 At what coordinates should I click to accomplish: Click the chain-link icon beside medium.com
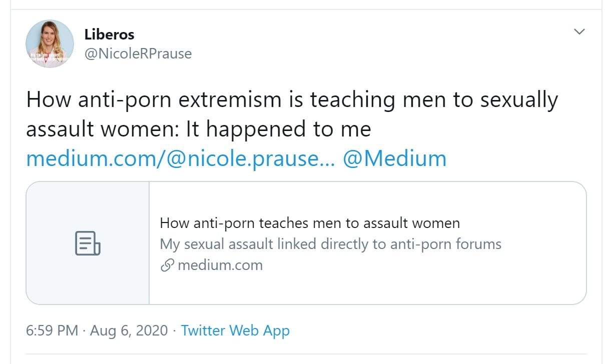167,265
